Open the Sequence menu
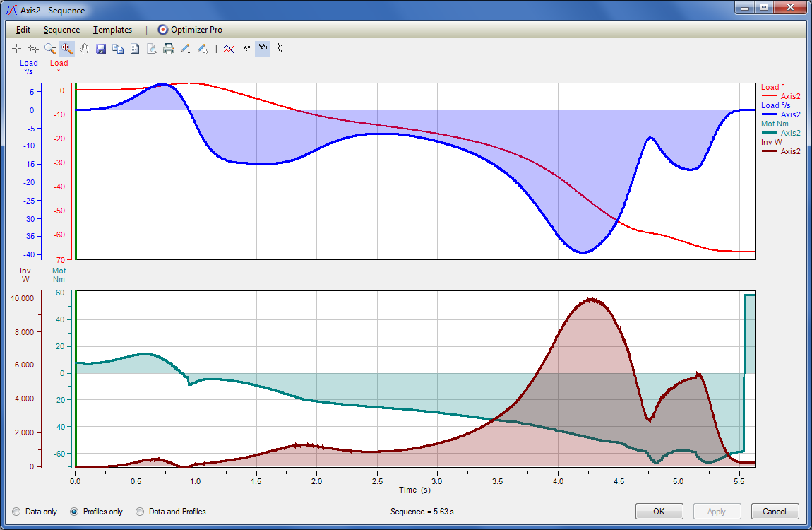 click(x=61, y=30)
